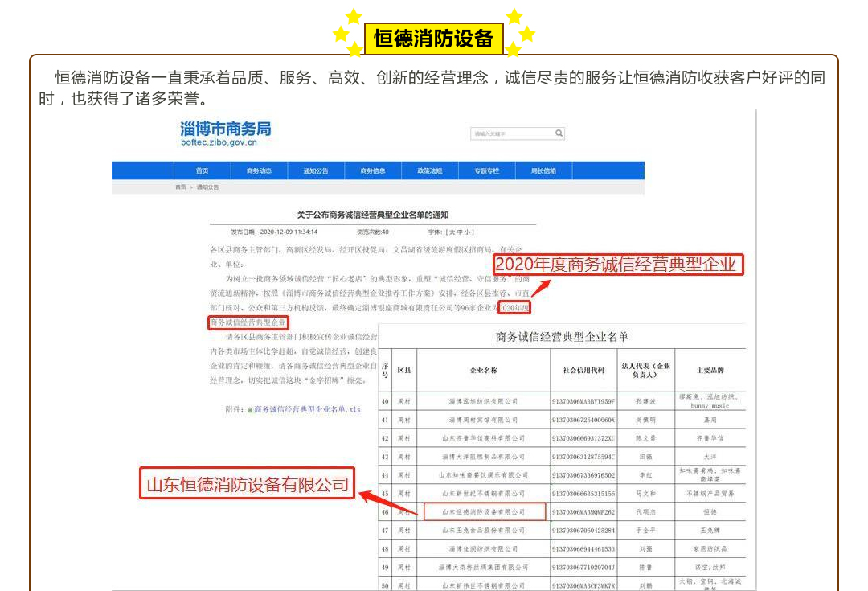Open the 政策法规 menu item

(429, 171)
